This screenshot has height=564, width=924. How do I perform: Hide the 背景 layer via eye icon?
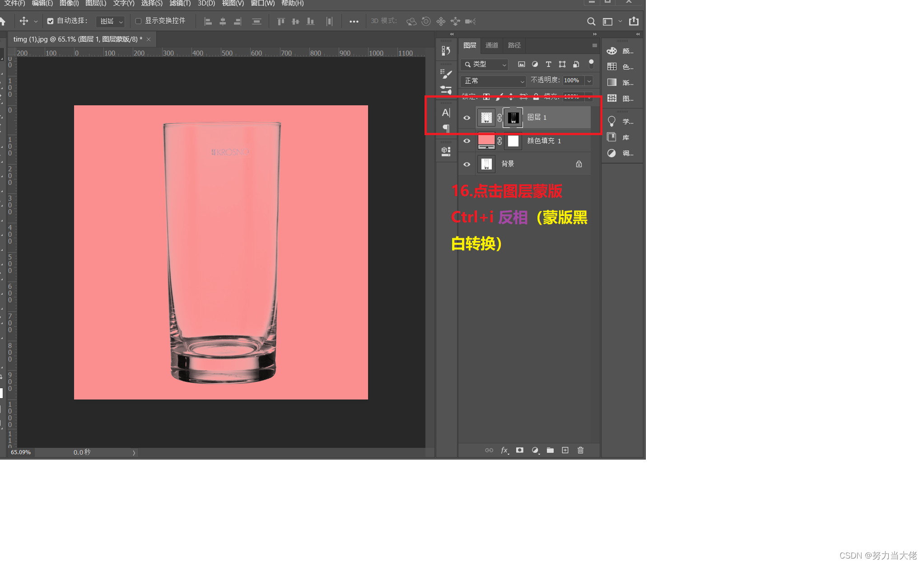click(467, 164)
